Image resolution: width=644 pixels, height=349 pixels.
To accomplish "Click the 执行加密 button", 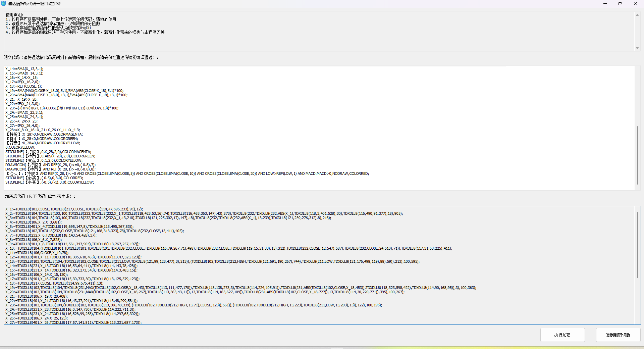I will (562, 335).
